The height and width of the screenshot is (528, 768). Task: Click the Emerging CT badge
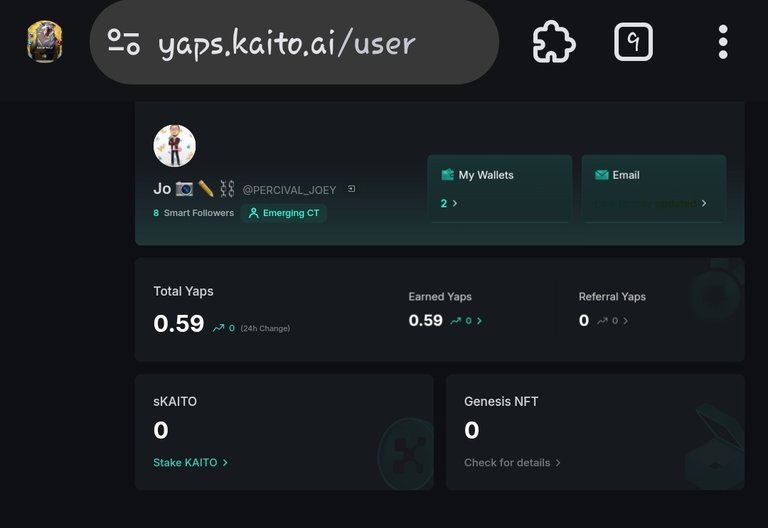(284, 213)
